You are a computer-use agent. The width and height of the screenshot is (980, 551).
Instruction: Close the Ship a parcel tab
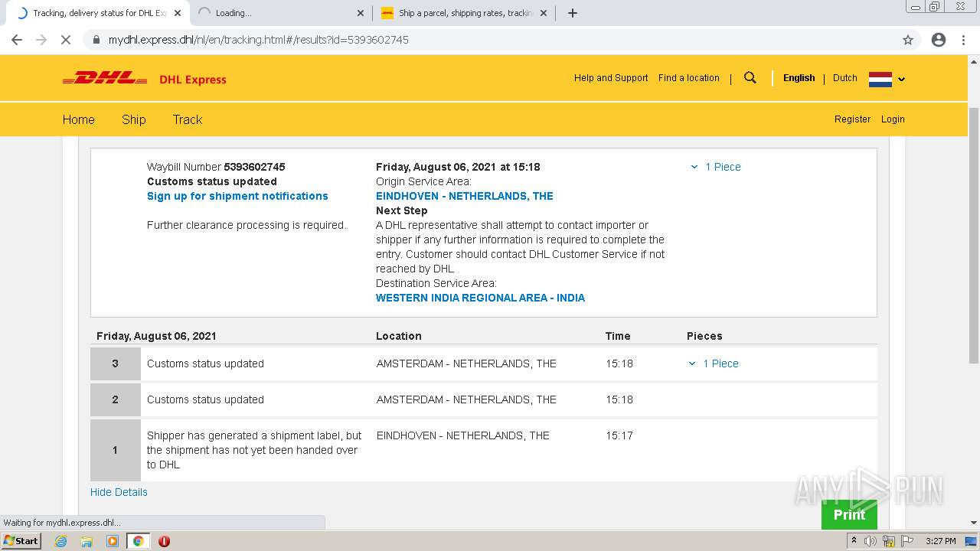coord(544,13)
